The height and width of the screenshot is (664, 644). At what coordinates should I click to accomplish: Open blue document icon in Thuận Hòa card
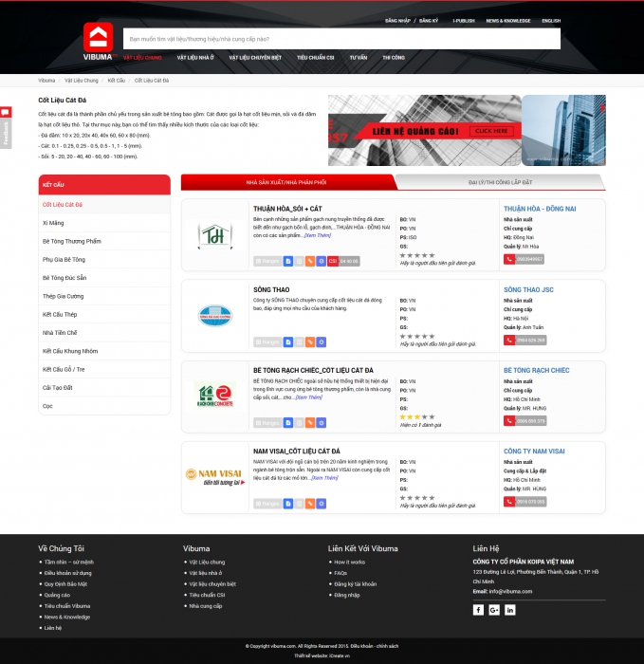tap(288, 261)
